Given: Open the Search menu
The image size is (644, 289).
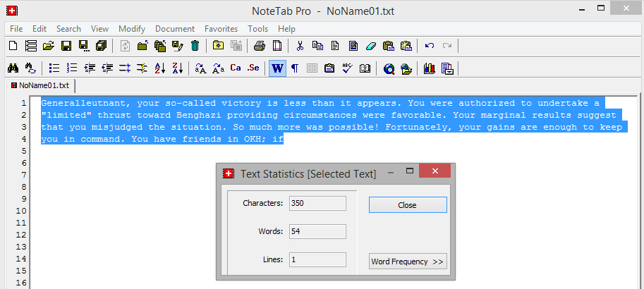Looking at the screenshot, I should pyautogui.click(x=68, y=29).
